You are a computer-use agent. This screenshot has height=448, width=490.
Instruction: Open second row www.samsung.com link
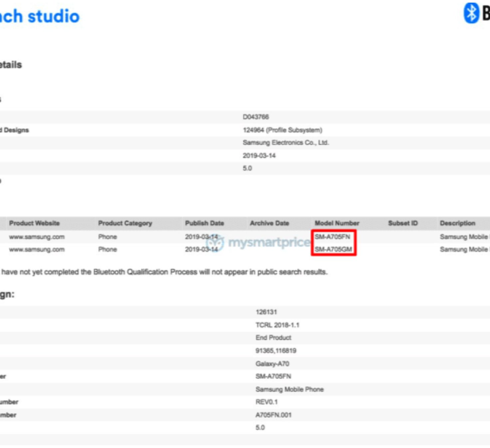click(37, 249)
